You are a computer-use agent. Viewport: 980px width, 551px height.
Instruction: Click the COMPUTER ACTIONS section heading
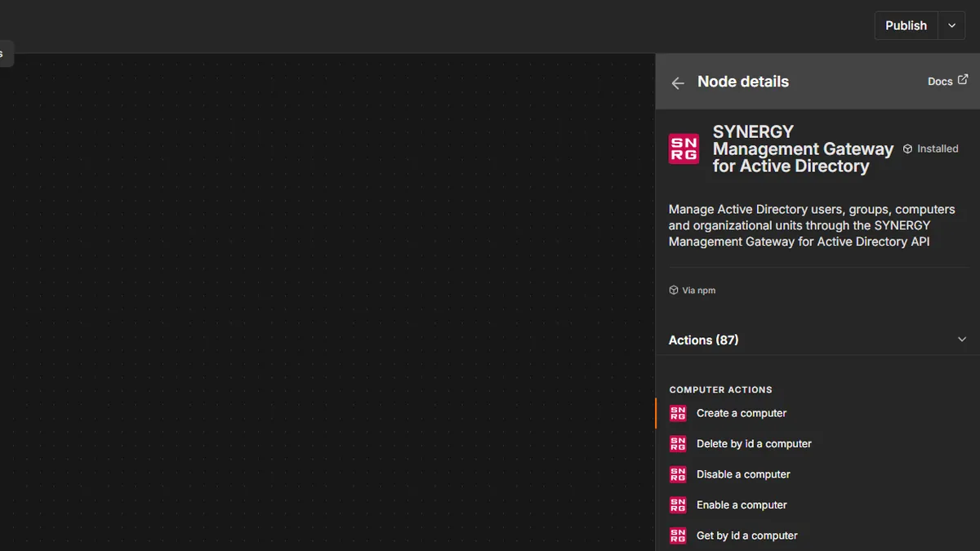pos(720,390)
